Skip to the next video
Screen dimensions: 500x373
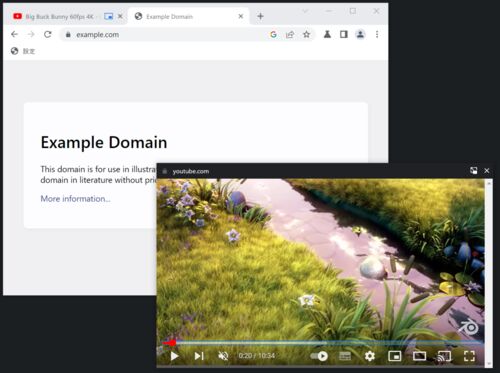point(199,356)
